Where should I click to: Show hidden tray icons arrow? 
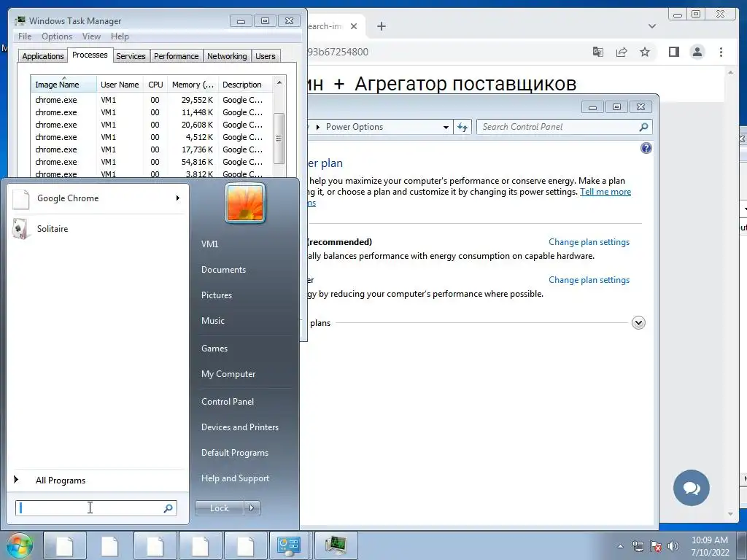620,546
